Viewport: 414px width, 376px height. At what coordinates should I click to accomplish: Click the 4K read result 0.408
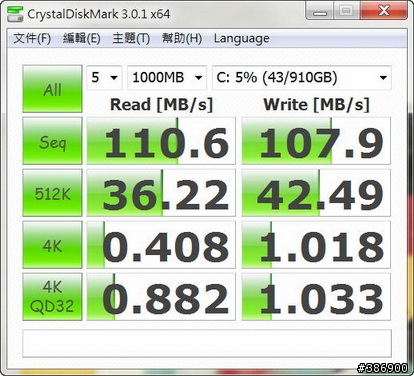point(161,245)
